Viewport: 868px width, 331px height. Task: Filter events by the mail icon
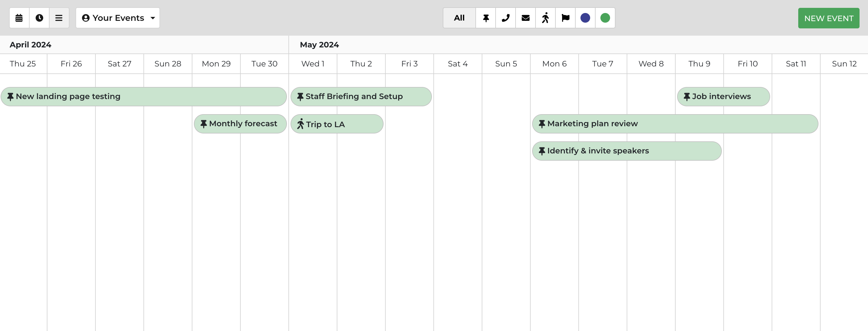tap(525, 18)
